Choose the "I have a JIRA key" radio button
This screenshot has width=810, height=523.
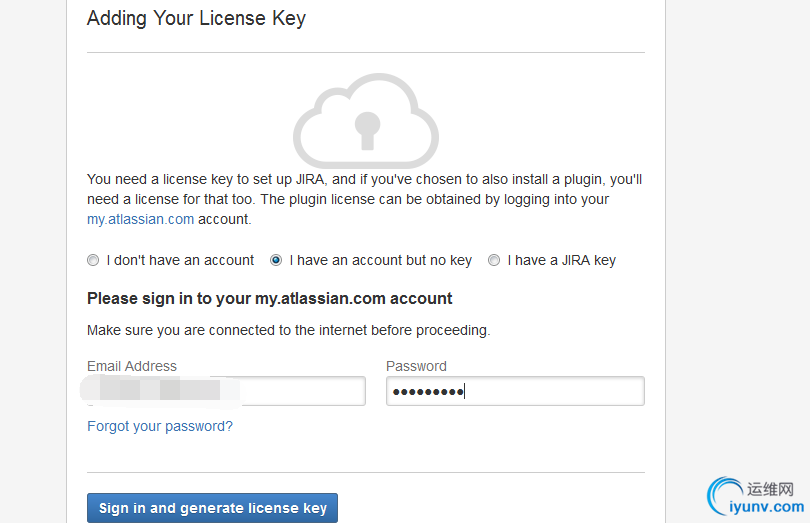(x=494, y=260)
